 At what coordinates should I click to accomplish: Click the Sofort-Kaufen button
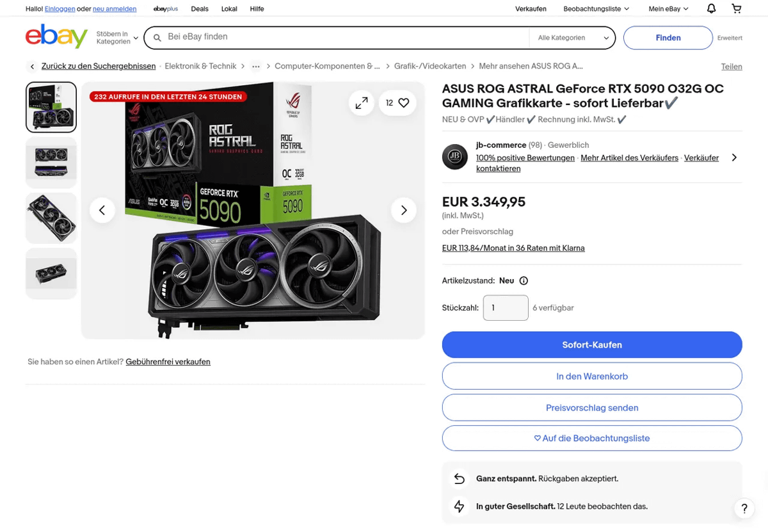pos(592,344)
